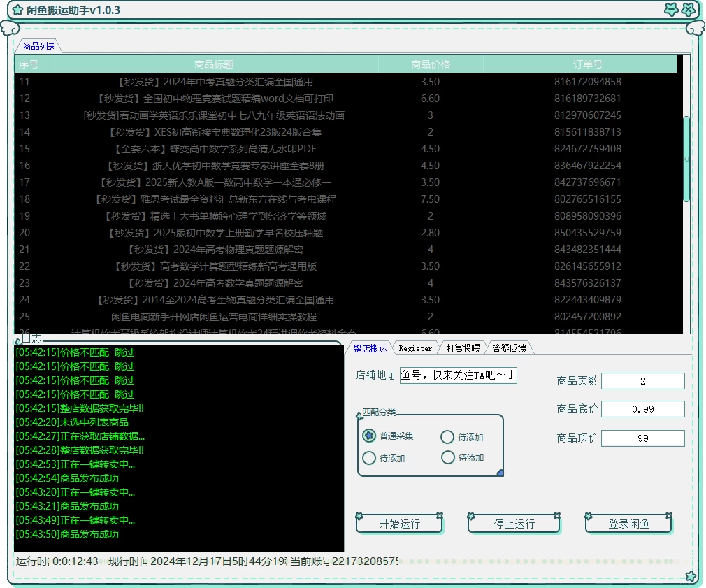Screen dimensions: 706x588
Task: Click the 停止运行 button
Action: tap(514, 522)
